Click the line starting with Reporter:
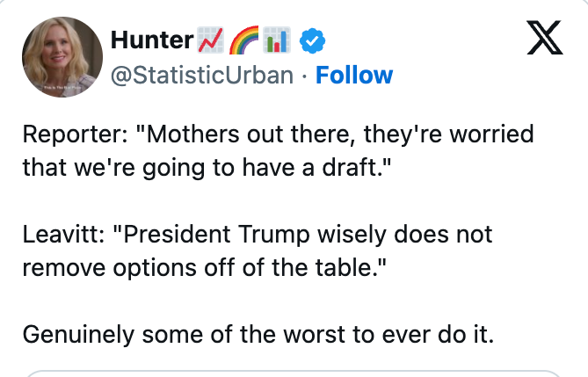The width and height of the screenshot is (588, 377). (x=278, y=134)
